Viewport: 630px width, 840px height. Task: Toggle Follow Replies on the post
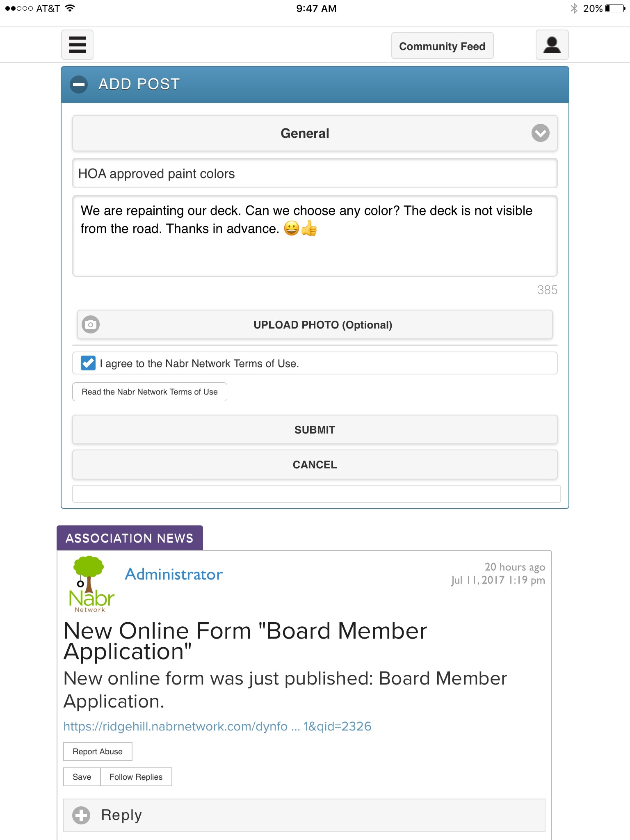(x=136, y=777)
